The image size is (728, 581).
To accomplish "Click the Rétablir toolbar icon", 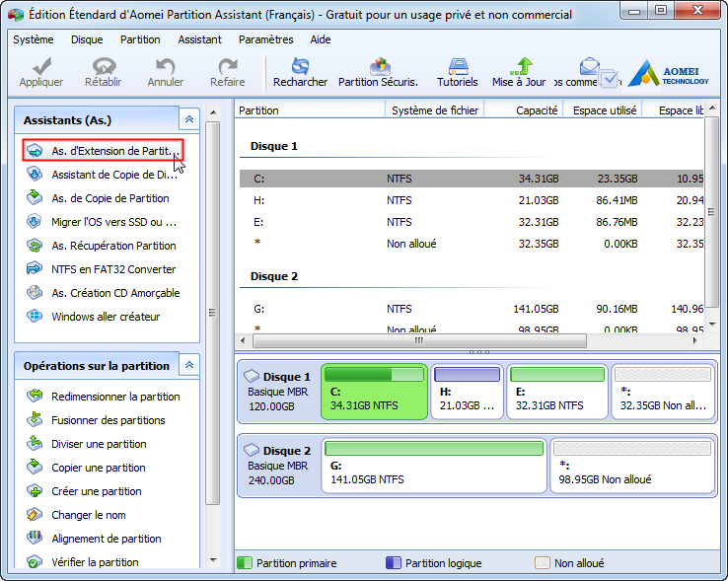I will 104,66.
